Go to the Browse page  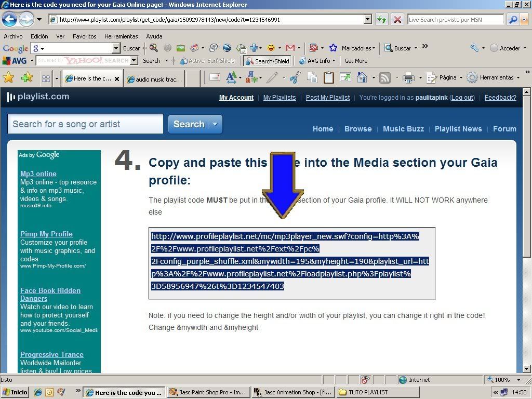(x=358, y=129)
